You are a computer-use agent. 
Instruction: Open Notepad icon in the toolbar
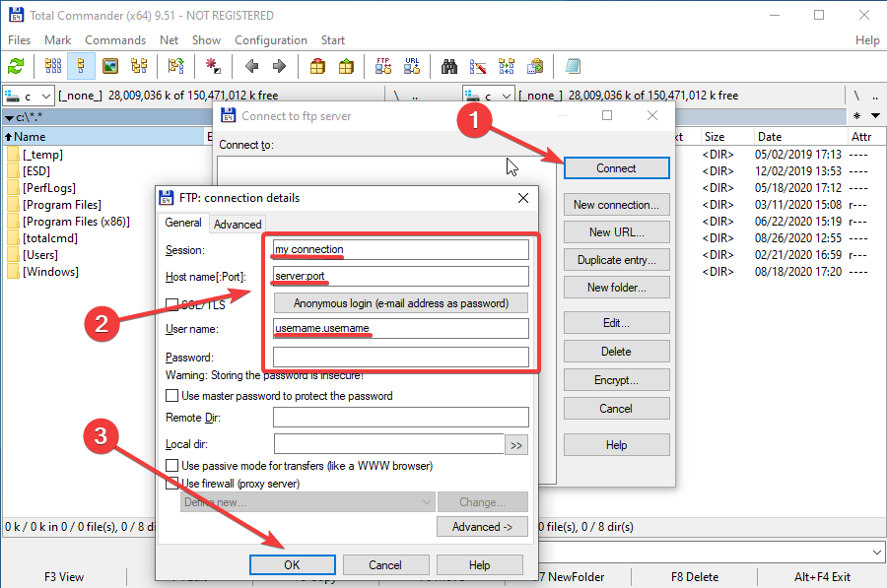click(x=573, y=66)
